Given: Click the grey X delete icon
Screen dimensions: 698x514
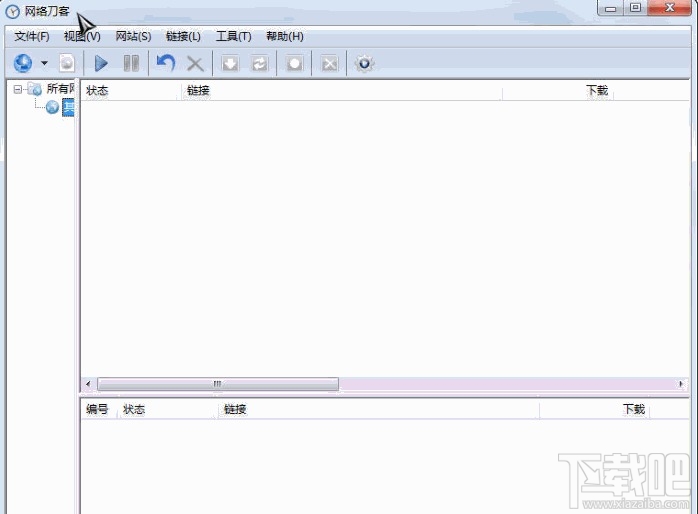Looking at the screenshot, I should click(x=195, y=64).
